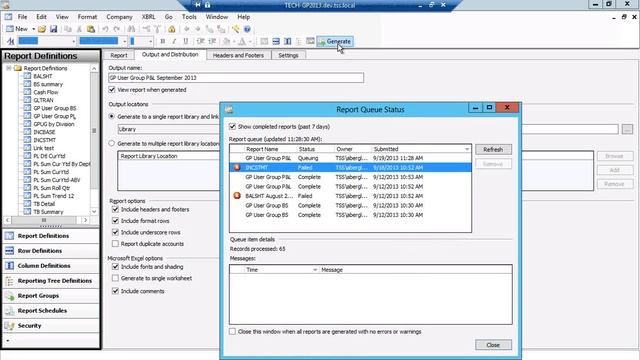Click the Generate button

(335, 41)
